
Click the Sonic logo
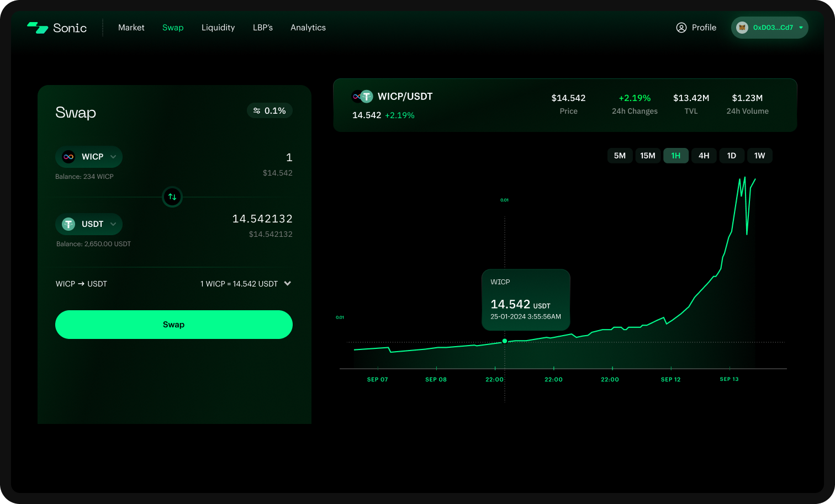(x=57, y=27)
